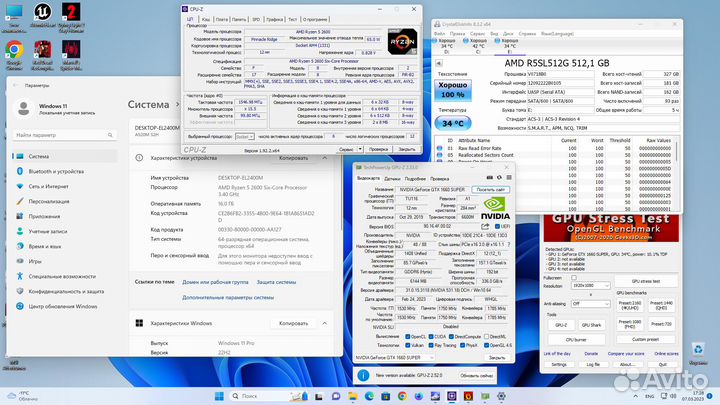
Task: Switch to the Подробнее tab in GPU-Z
Action: pos(415,179)
